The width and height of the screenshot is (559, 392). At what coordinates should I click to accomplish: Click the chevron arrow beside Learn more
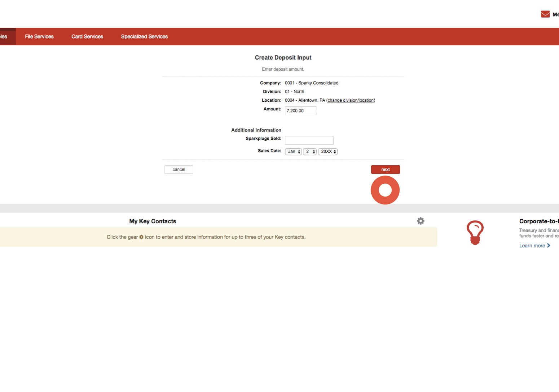pos(549,245)
